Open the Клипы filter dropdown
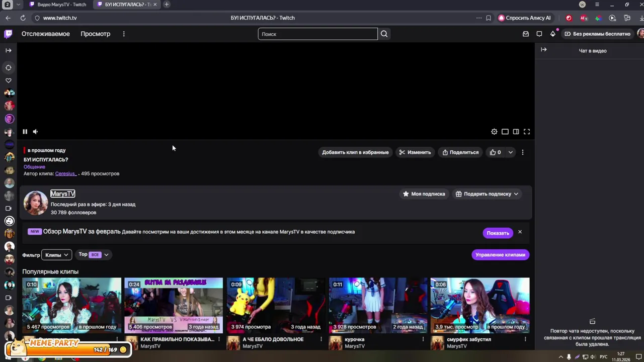Screen dimensions: 644x362 (x=57, y=255)
